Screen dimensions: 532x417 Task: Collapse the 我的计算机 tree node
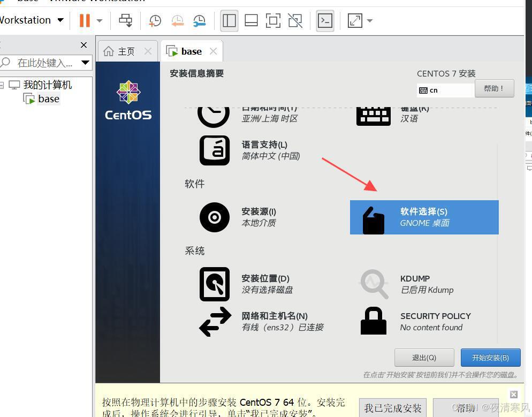(2, 85)
